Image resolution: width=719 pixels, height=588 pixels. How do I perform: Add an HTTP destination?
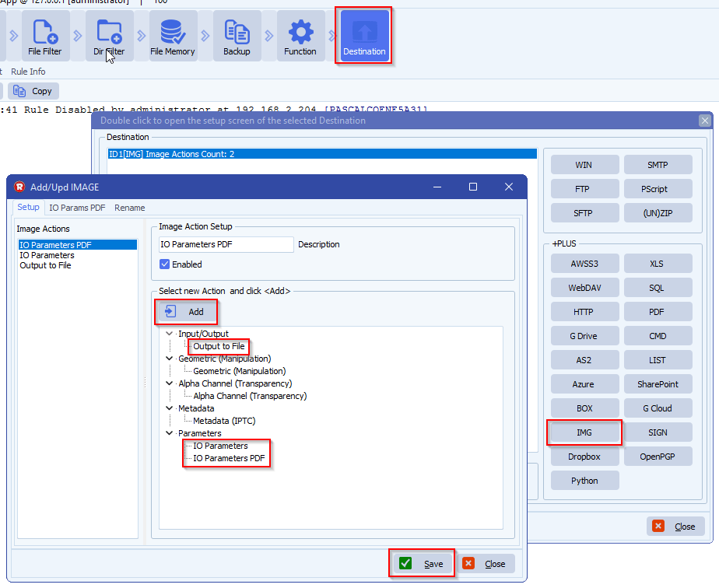pyautogui.click(x=584, y=312)
